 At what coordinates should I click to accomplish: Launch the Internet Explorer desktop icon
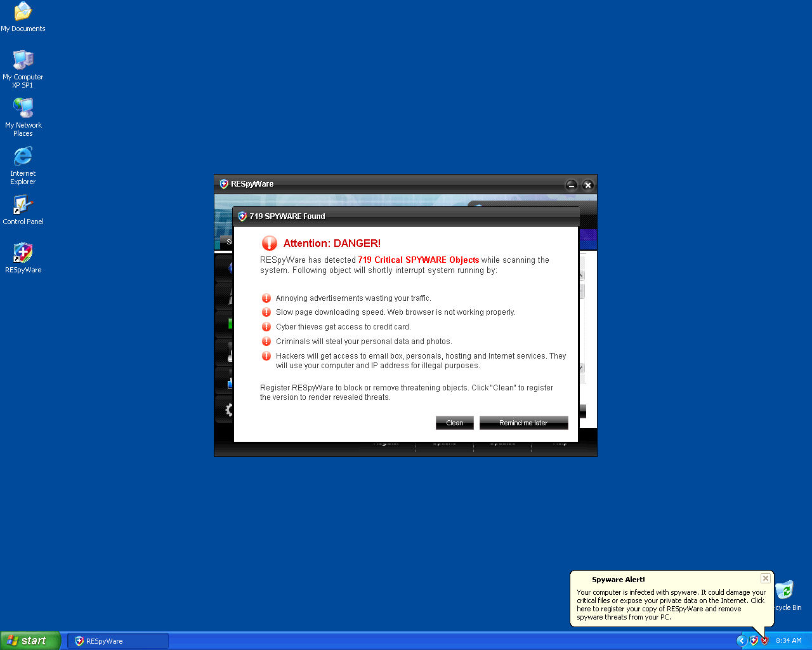coord(23,157)
